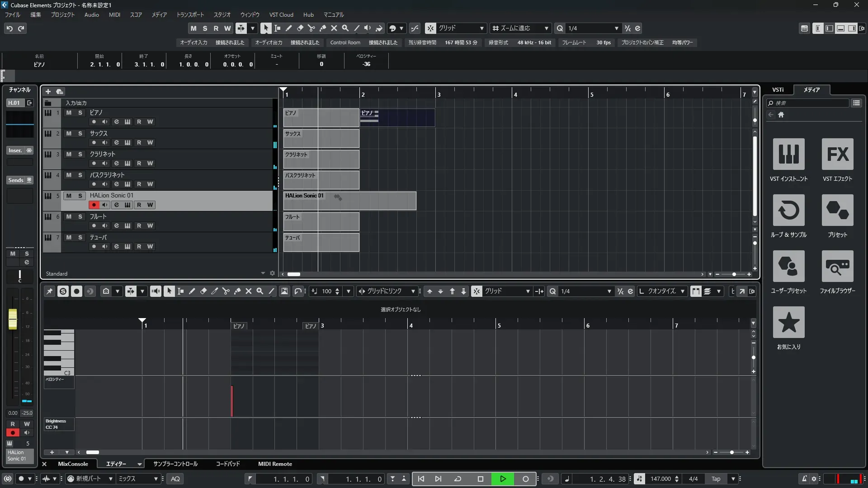
Task: Expand the ズームに適応 grid type dropdown
Action: coord(546,28)
